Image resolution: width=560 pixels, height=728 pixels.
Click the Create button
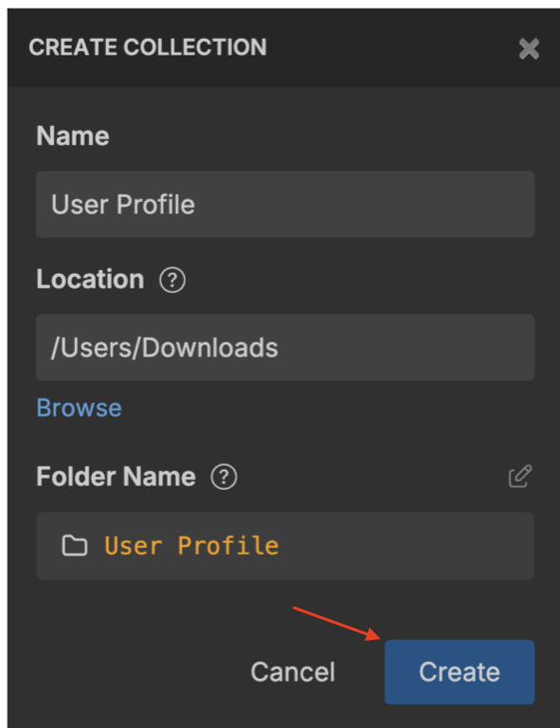pyautogui.click(x=460, y=672)
